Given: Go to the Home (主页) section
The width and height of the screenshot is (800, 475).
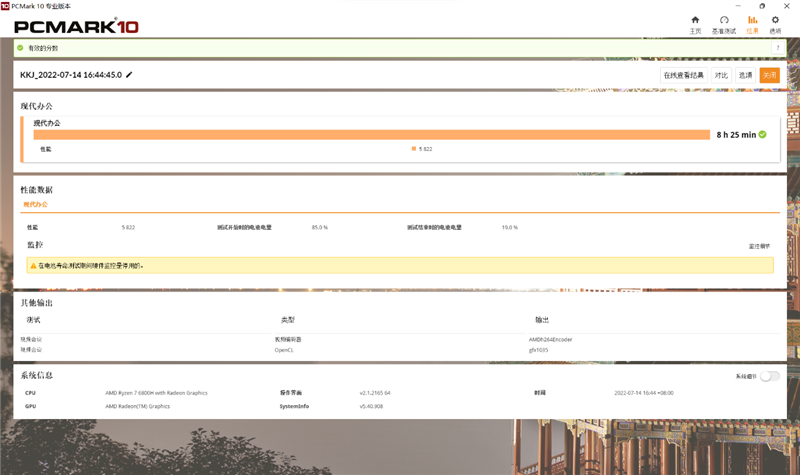Looking at the screenshot, I should [x=695, y=24].
